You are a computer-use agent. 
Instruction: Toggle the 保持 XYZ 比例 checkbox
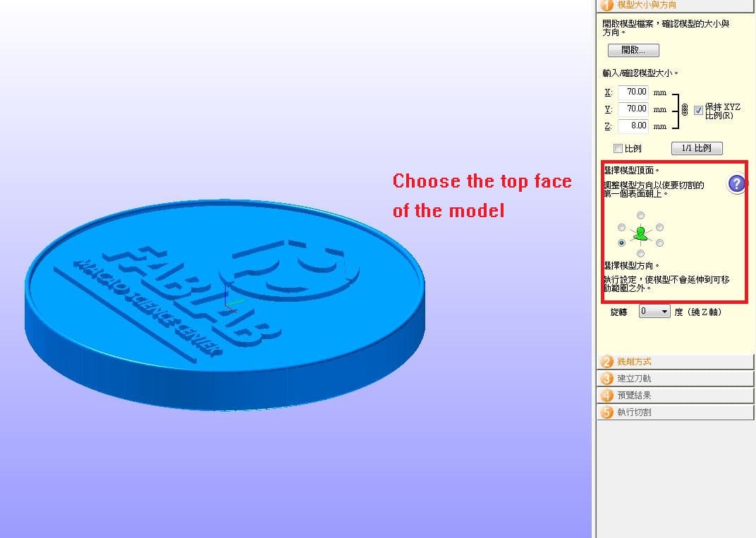[698, 111]
